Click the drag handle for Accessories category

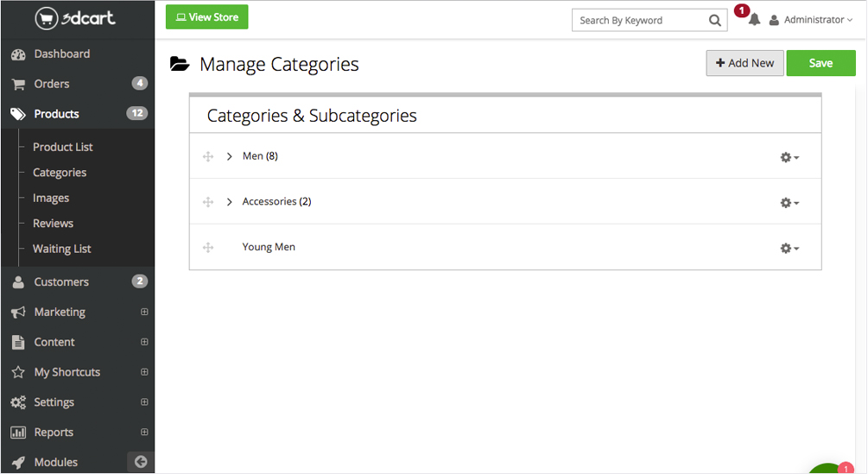pyautogui.click(x=208, y=202)
